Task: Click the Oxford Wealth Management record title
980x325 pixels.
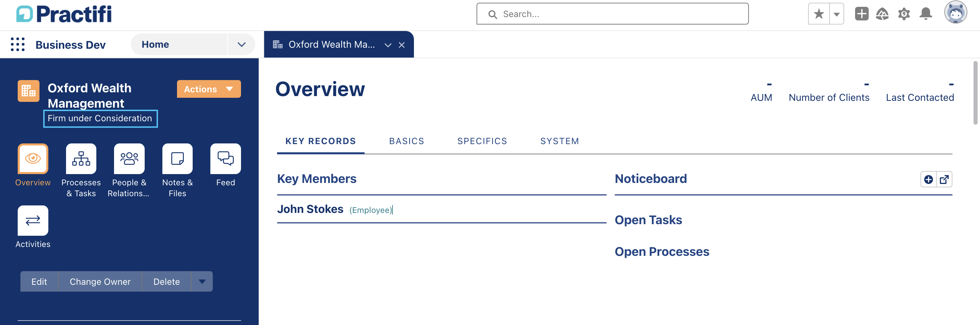Action: click(90, 95)
